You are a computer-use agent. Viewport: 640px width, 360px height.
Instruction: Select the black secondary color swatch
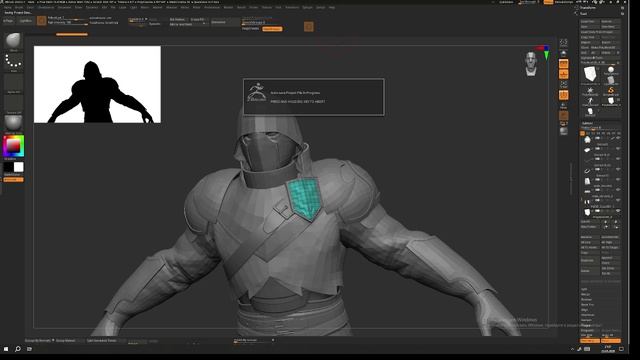click(8, 167)
